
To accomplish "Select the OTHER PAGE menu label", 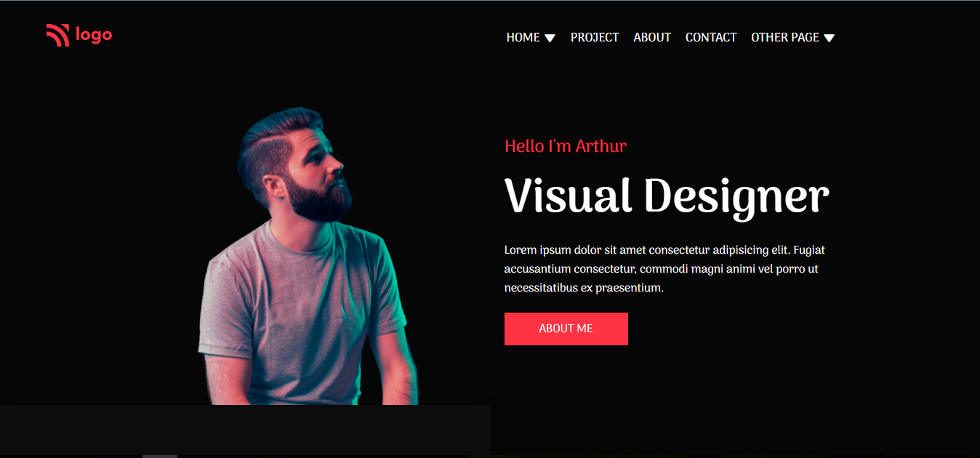I will pyautogui.click(x=784, y=37).
